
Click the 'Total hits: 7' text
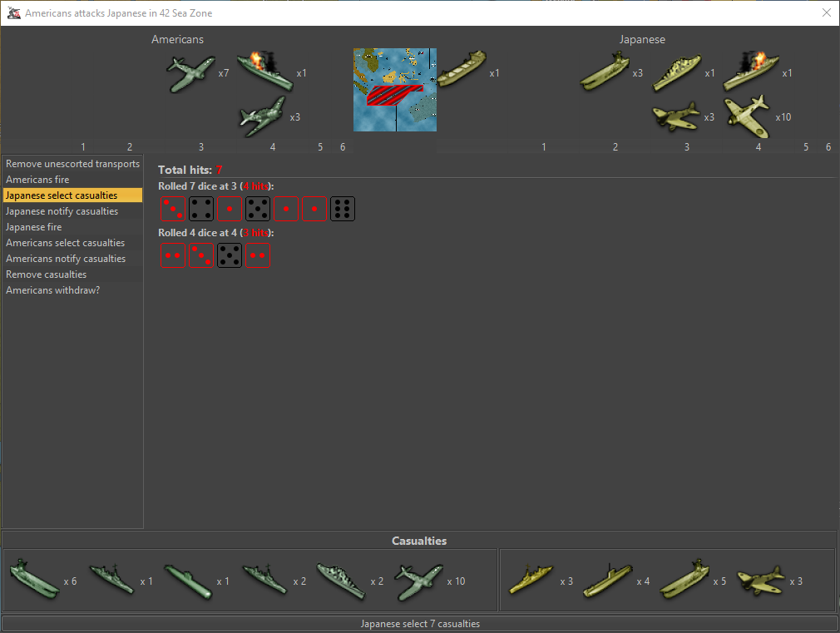click(x=190, y=170)
